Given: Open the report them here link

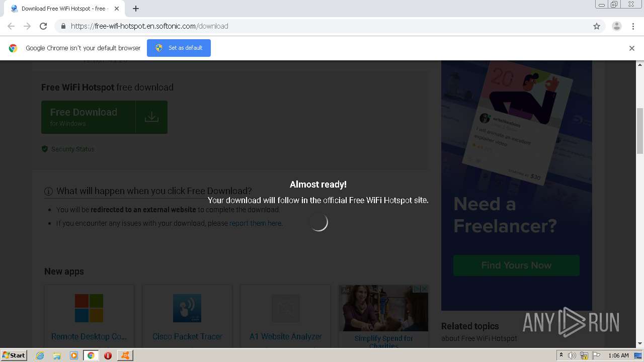Looking at the screenshot, I should (256, 223).
